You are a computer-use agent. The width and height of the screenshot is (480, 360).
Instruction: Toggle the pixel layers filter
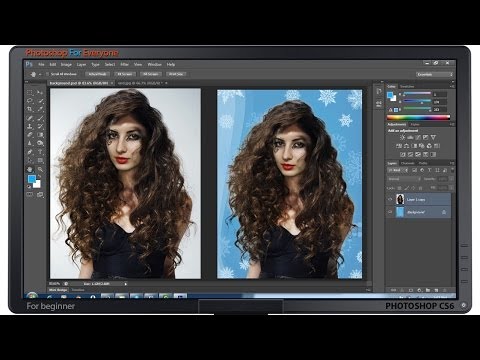click(415, 170)
